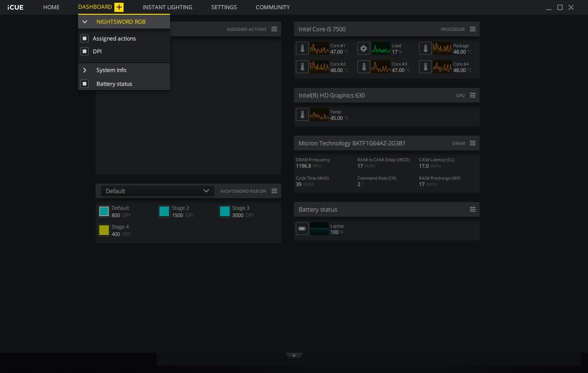588x373 pixels.
Task: Open the Default DPI profile dropdown
Action: click(x=157, y=191)
